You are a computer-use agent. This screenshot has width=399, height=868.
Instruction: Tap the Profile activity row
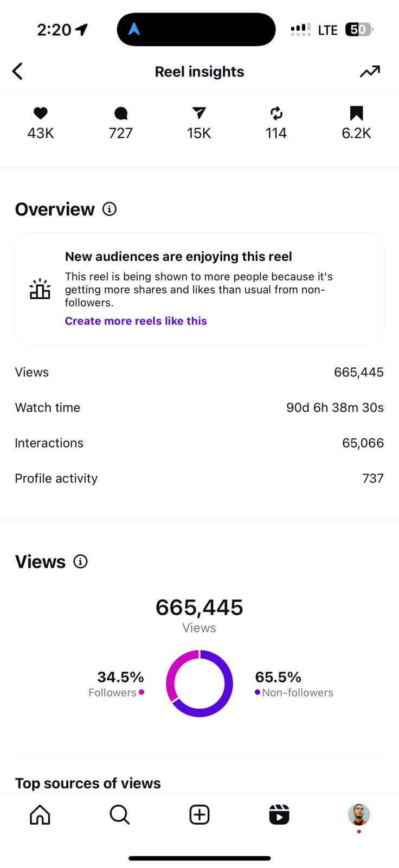[200, 478]
